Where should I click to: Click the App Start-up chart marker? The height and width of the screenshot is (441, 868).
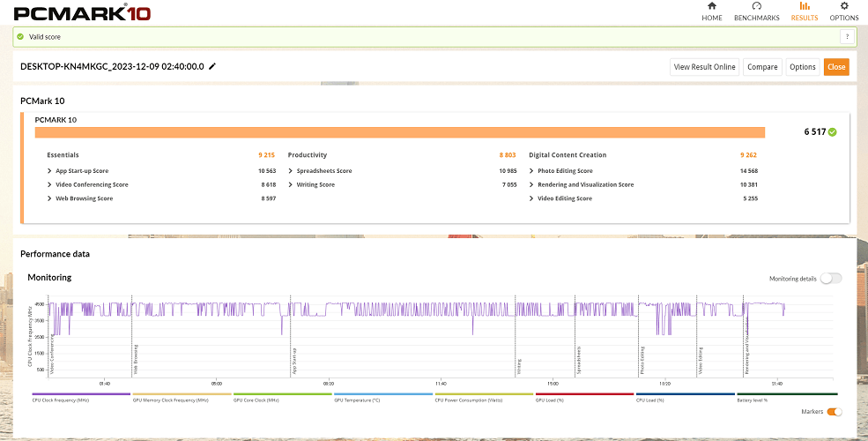click(x=294, y=362)
